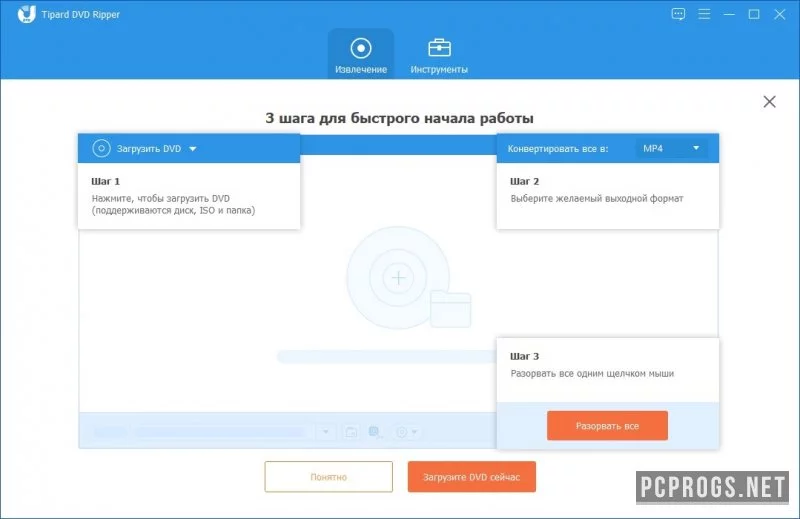Open the MP4 output format dropdown

[x=671, y=149]
